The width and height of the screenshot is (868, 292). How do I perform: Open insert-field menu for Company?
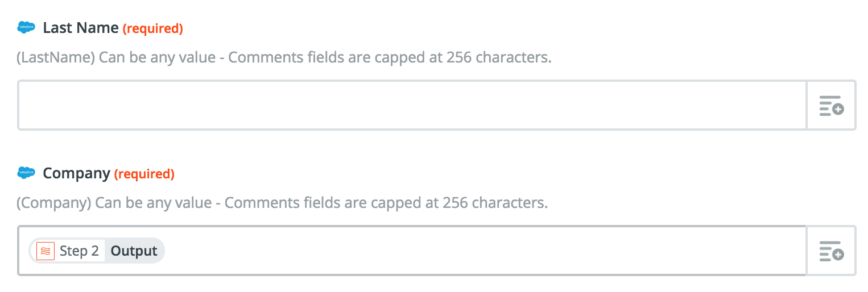click(831, 251)
